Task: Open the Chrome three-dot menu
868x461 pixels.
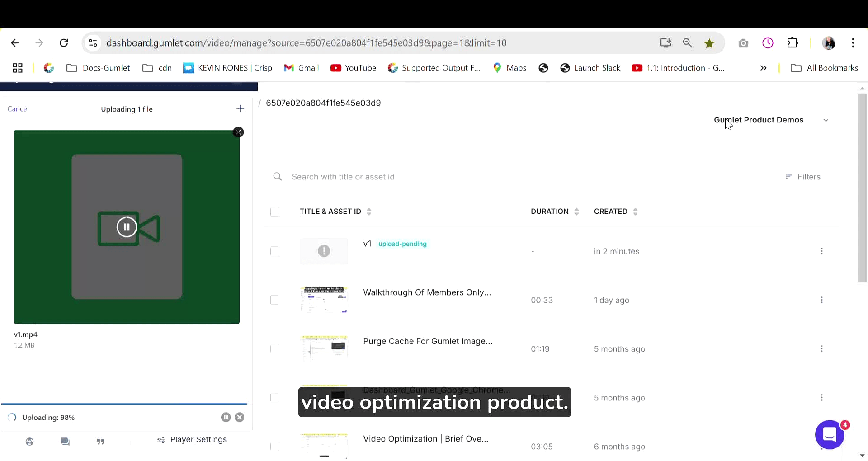Action: (x=853, y=43)
